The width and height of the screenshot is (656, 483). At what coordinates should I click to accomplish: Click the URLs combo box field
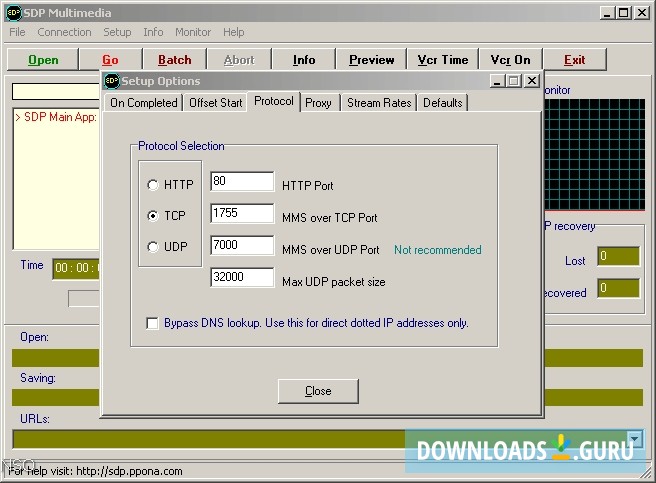(327, 439)
